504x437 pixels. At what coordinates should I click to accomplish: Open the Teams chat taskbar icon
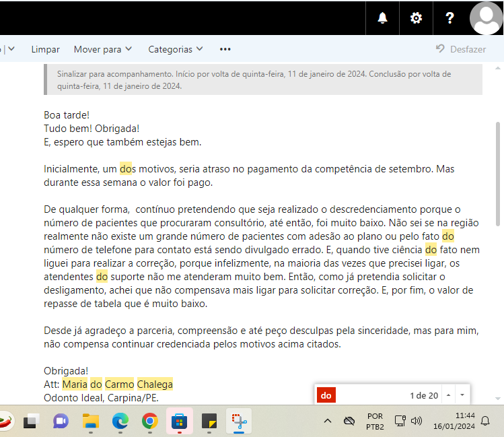coord(61,421)
